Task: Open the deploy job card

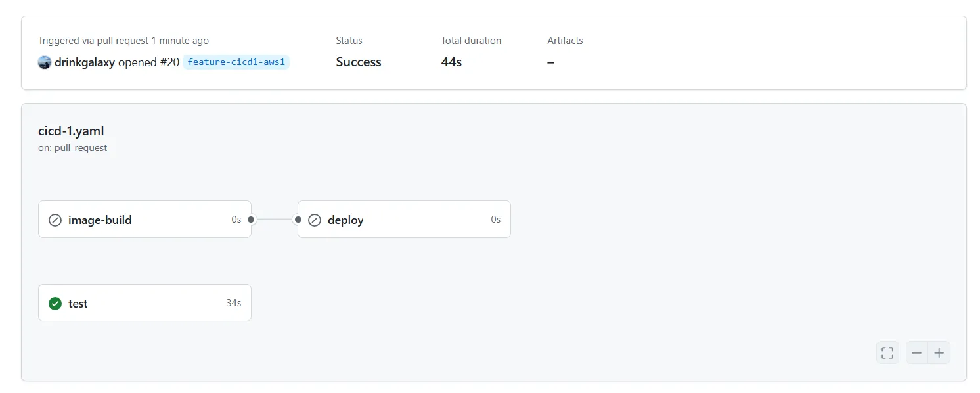Action: [x=404, y=219]
